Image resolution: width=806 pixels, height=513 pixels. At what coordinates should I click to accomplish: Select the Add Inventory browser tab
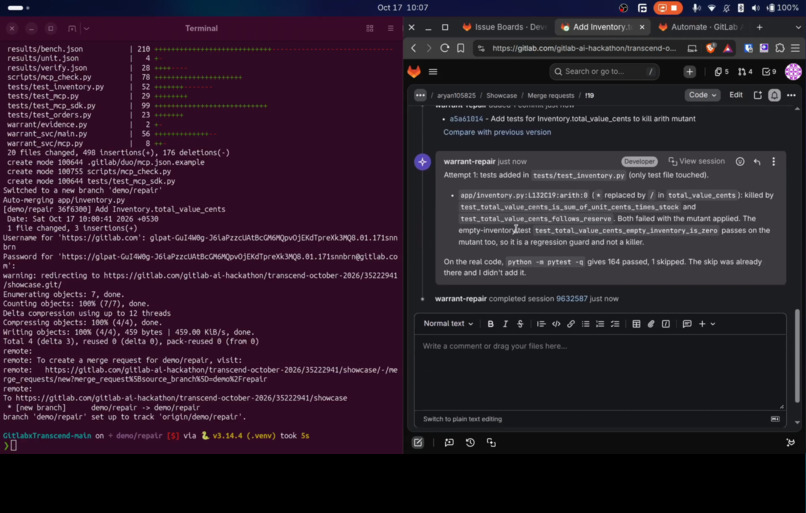pyautogui.click(x=596, y=27)
